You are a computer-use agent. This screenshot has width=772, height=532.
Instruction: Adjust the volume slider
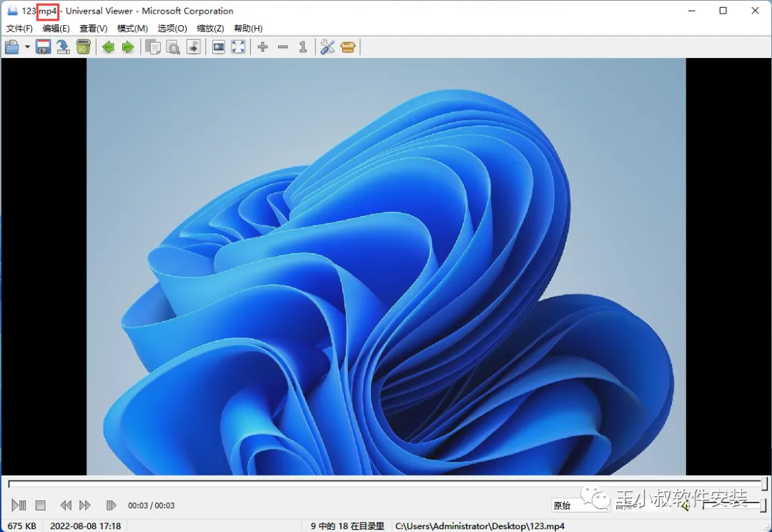pos(733,504)
